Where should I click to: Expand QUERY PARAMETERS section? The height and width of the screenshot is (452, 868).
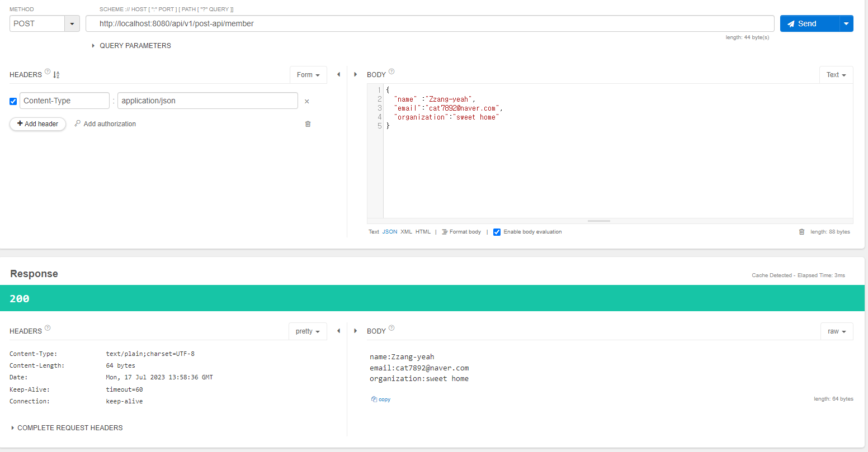pyautogui.click(x=132, y=46)
